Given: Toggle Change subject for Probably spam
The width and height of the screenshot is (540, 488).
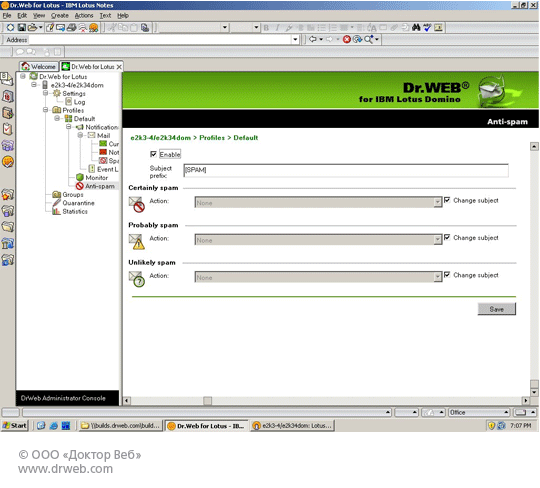Looking at the screenshot, I should pos(447,237).
